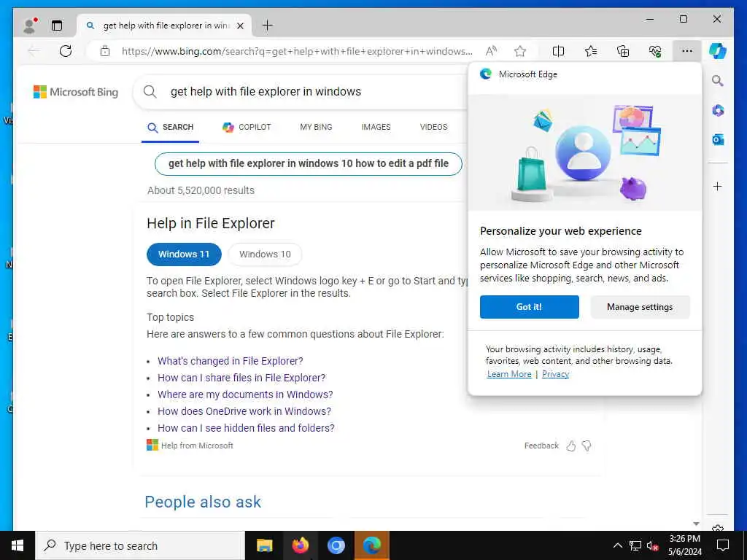
Task: Click Manage settings button
Action: tap(640, 307)
